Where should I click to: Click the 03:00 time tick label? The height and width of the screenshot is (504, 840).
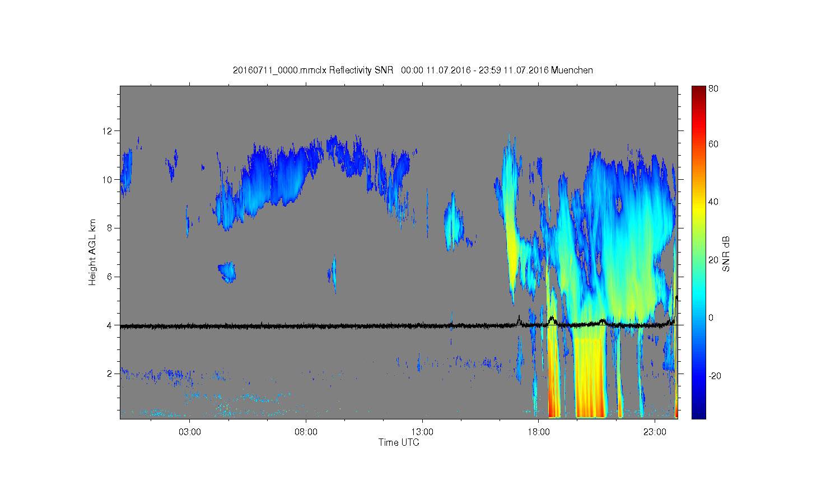(190, 432)
